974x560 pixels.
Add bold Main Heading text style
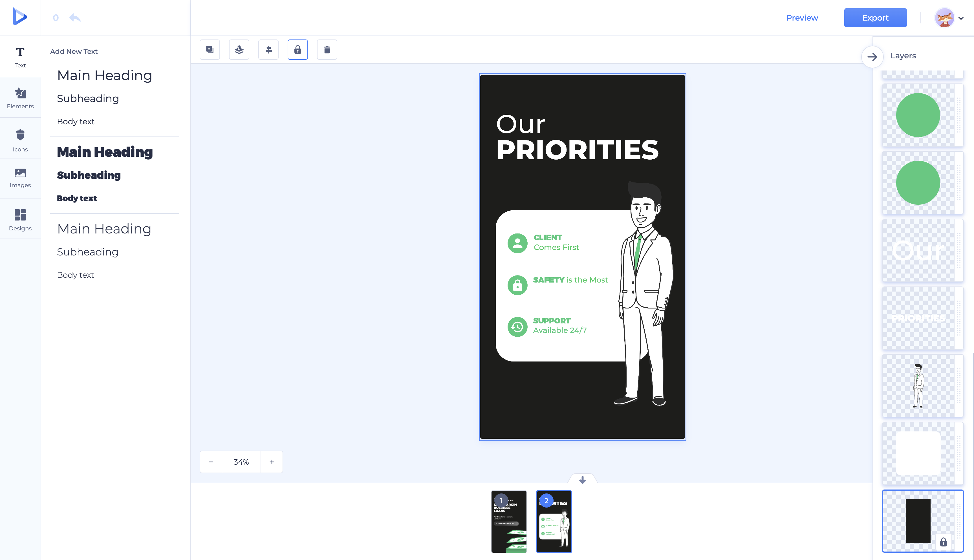pos(105,152)
